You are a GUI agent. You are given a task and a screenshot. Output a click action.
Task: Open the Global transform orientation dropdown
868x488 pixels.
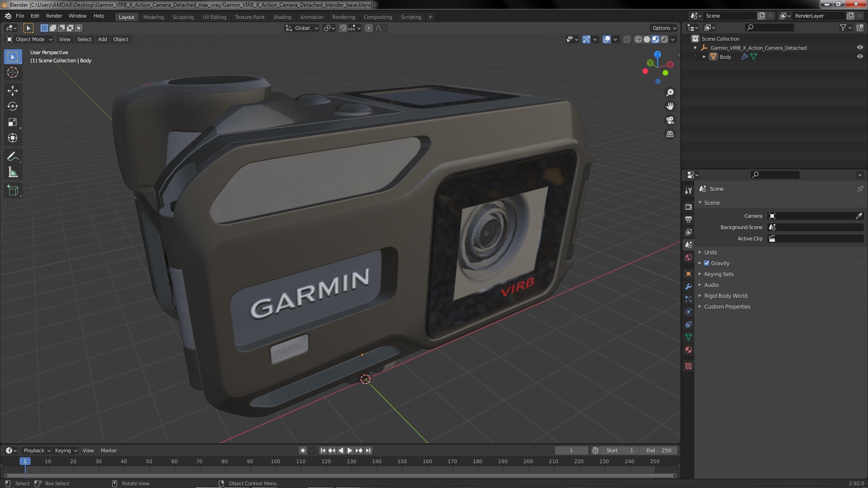[x=302, y=28]
